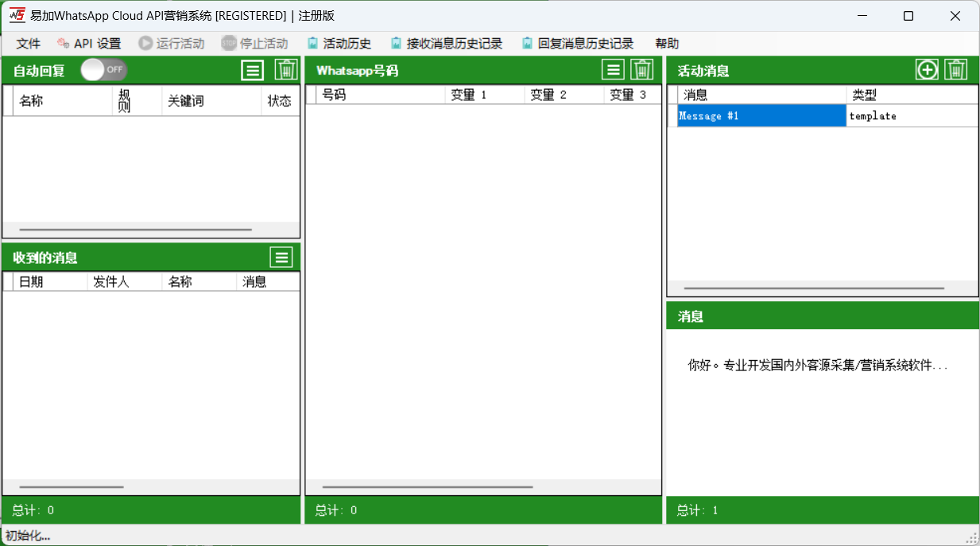Delete numbers with Whatsapp号码 trash icon
Screen dimensions: 980x546
point(642,70)
